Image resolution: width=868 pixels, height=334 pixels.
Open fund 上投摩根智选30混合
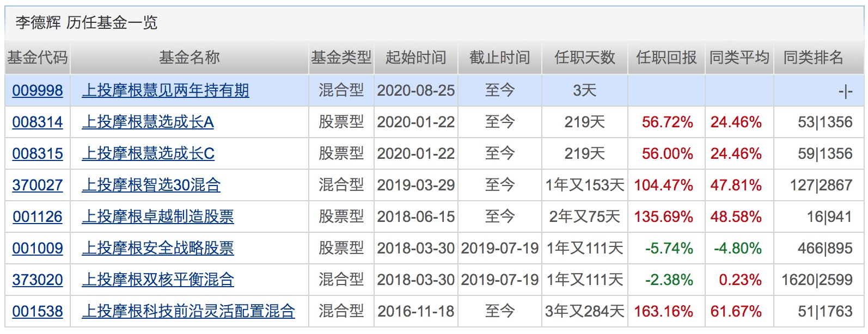151,185
